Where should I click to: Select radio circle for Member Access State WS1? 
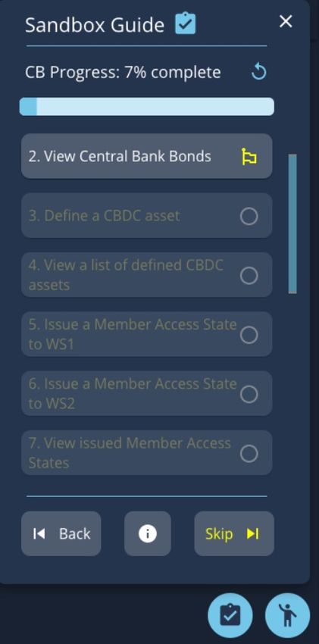click(x=249, y=335)
